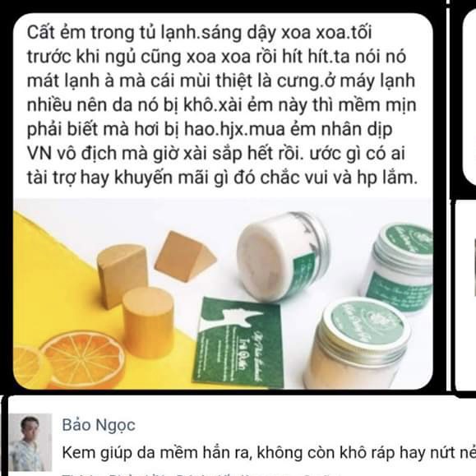Click the wooden cylinder block in photo
This screenshot has width=476, height=476.
coord(148,322)
